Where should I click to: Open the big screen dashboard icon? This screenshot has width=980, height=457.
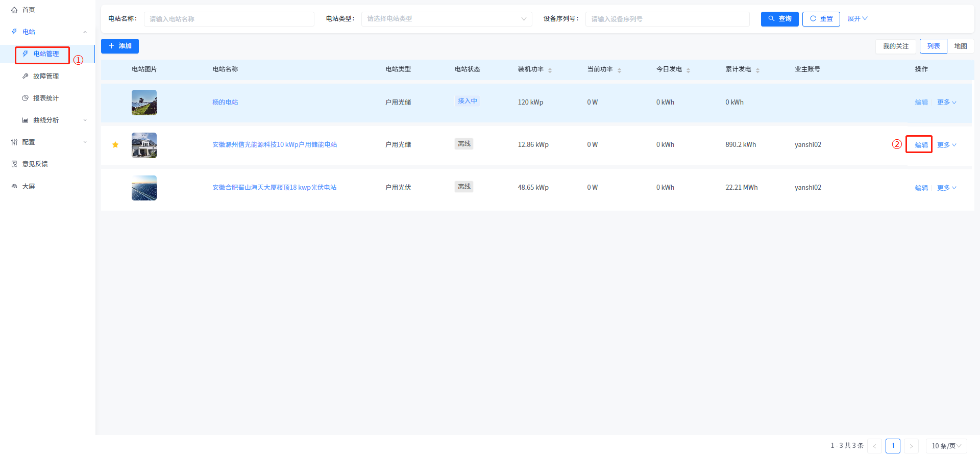point(14,187)
